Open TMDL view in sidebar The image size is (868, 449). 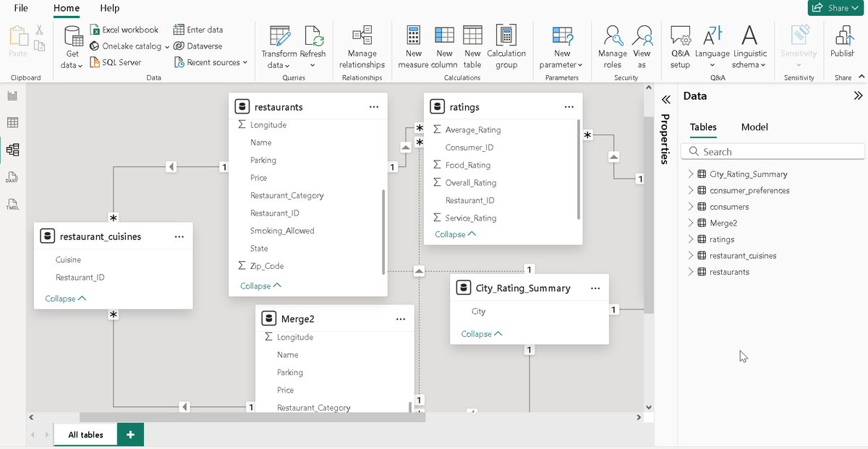tap(12, 204)
